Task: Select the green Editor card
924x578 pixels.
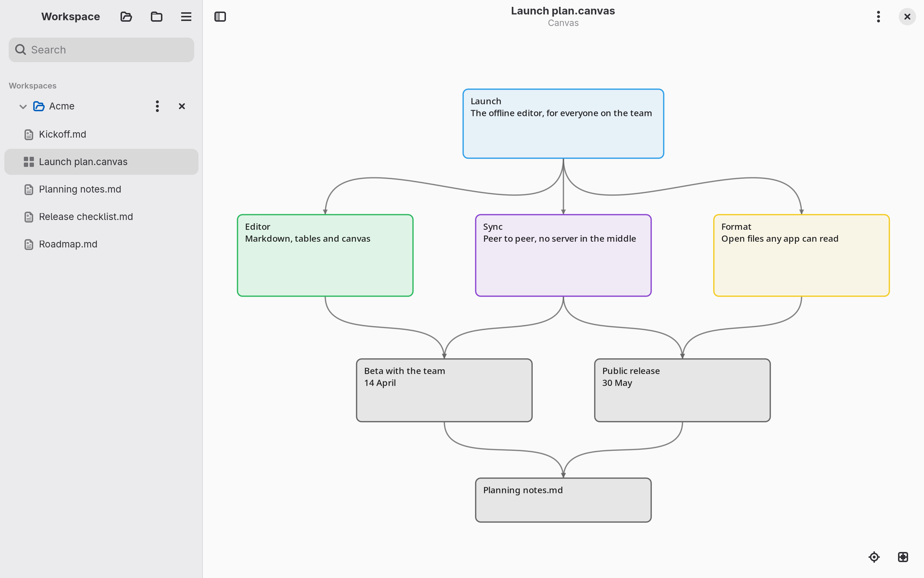Action: coord(325,255)
